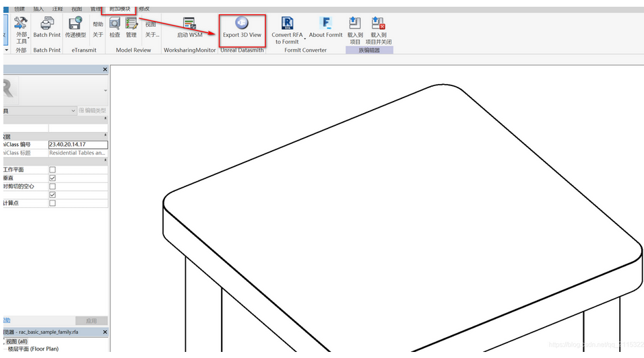Click the 族编辑器 panel label
Screen dimensions: 644x358
369,50
